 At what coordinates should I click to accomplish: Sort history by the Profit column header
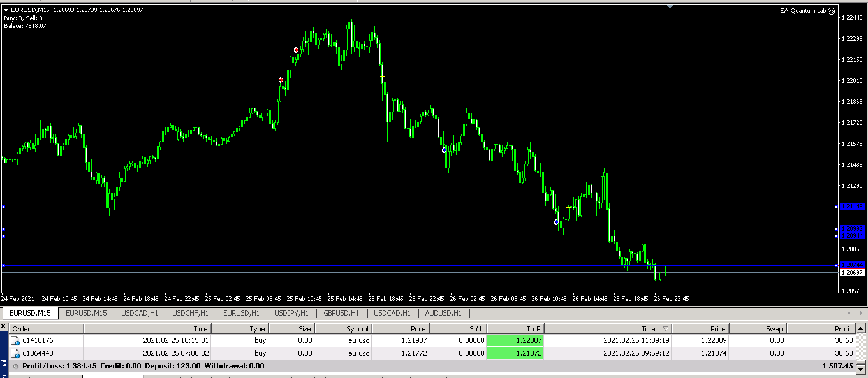(821, 328)
